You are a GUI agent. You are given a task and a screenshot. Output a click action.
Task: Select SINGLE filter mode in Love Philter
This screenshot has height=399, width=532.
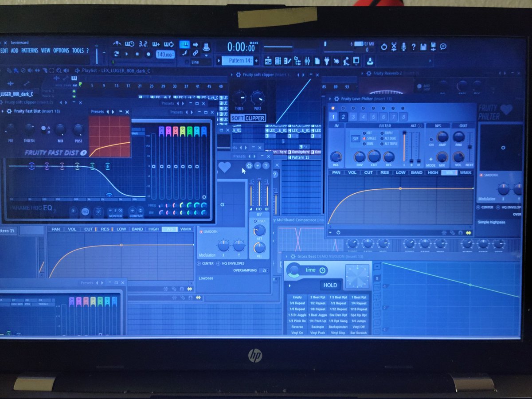(371, 138)
